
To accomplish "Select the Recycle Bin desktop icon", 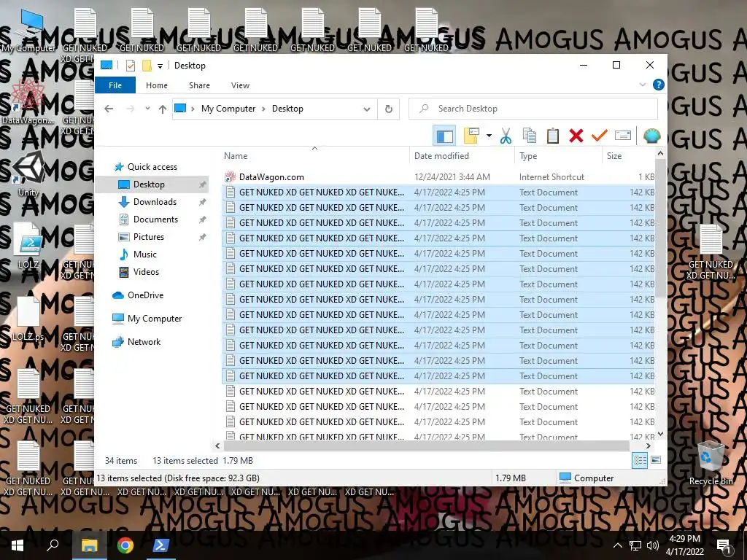I will click(x=711, y=463).
